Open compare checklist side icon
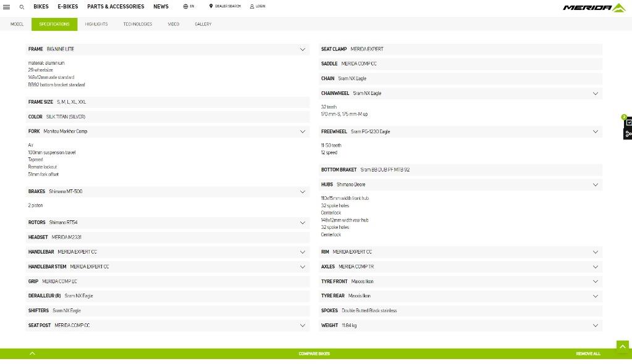Screen dimensions: 632x364 pos(628,122)
